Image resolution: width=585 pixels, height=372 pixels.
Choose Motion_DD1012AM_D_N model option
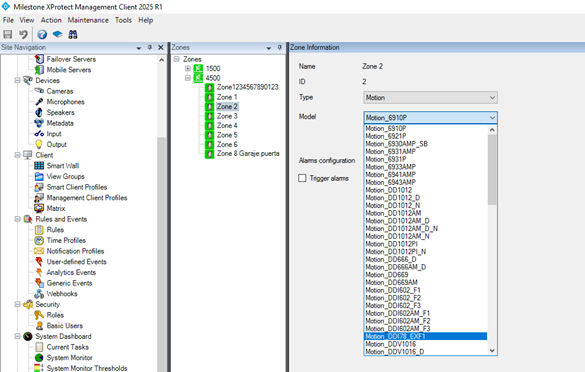pos(425,228)
